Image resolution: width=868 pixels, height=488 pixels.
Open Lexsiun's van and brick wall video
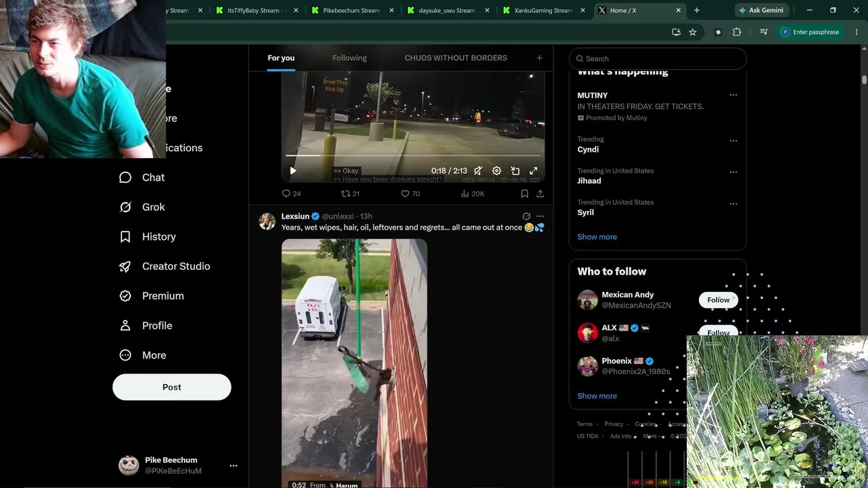click(x=354, y=363)
